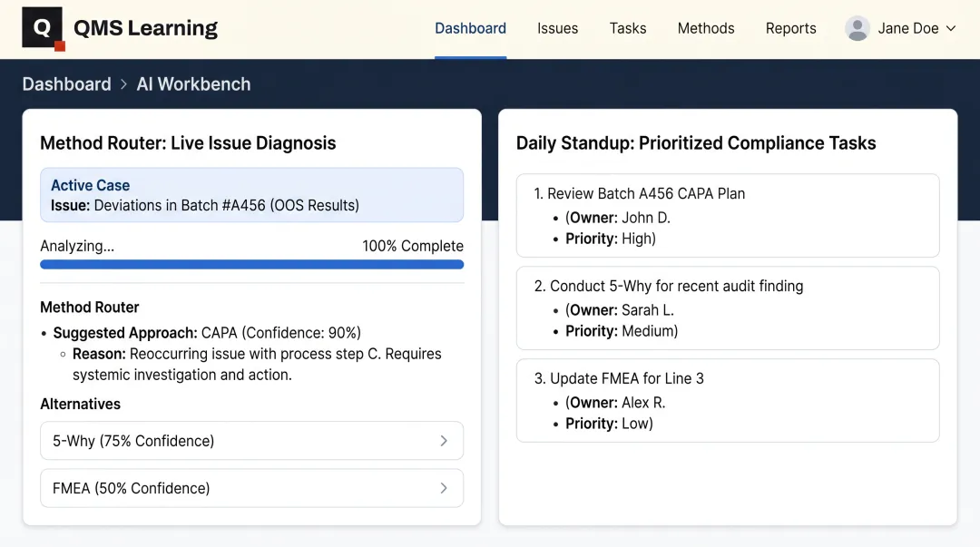Select the 5-Why (75% Confidence) option
The width and height of the screenshot is (980, 547).
252,441
